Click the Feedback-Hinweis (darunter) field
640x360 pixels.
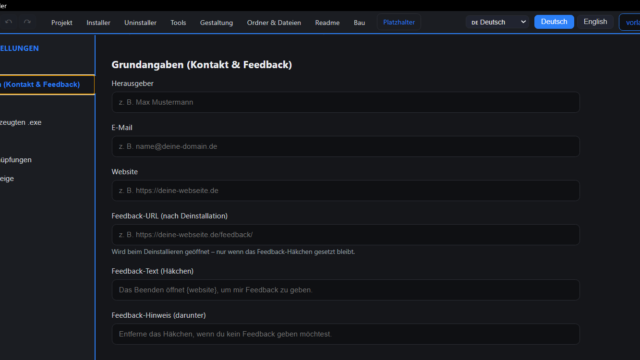(x=345, y=334)
